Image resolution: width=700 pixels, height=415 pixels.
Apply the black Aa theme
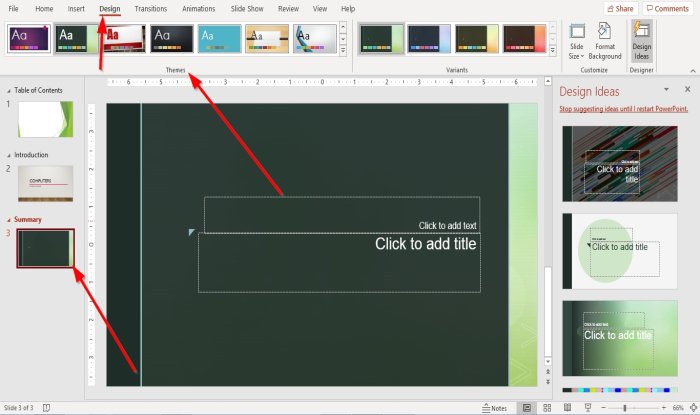[172, 39]
